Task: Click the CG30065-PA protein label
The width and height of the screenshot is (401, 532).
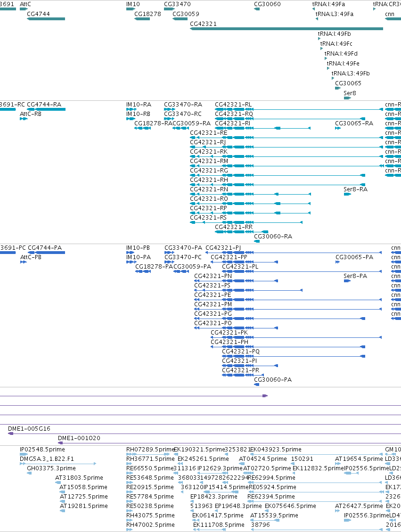Action: point(354,257)
